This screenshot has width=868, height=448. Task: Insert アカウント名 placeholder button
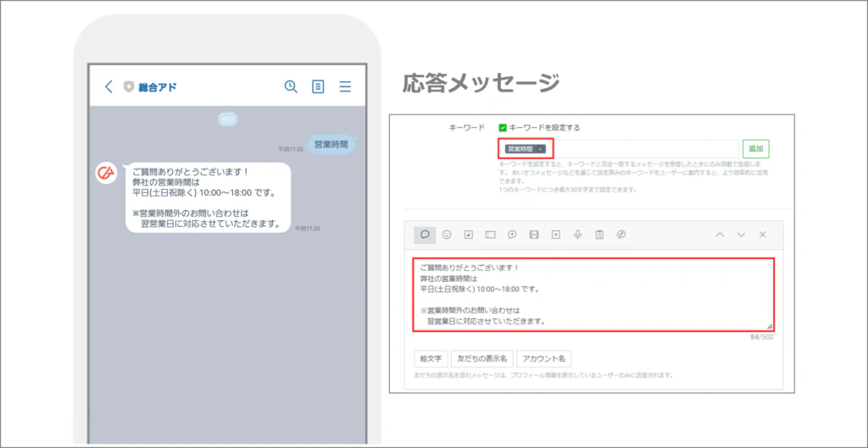pyautogui.click(x=543, y=358)
